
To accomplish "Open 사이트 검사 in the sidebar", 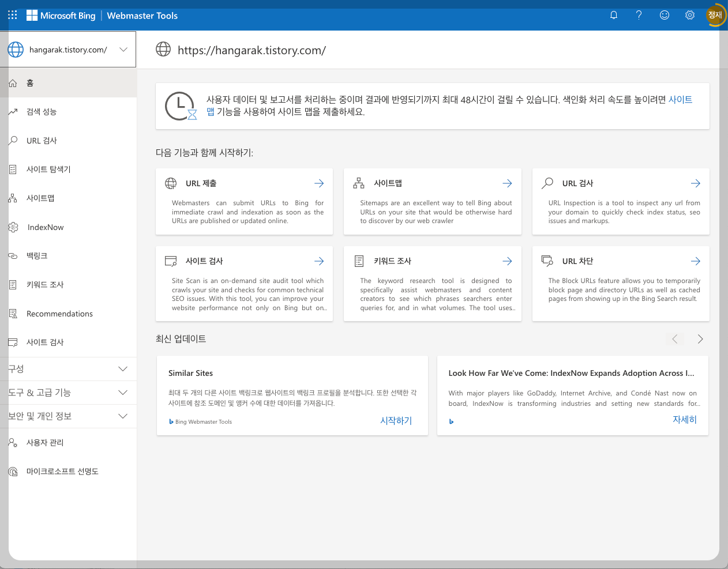I will click(x=68, y=342).
